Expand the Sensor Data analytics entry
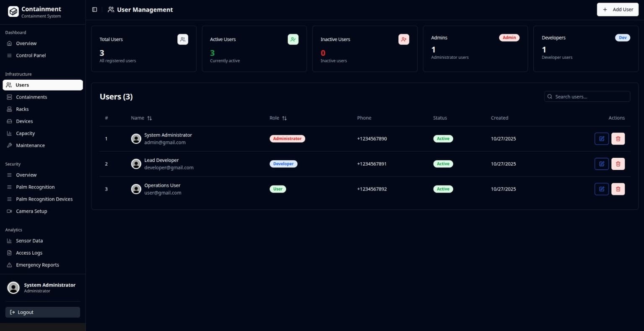The image size is (644, 331). [29, 240]
